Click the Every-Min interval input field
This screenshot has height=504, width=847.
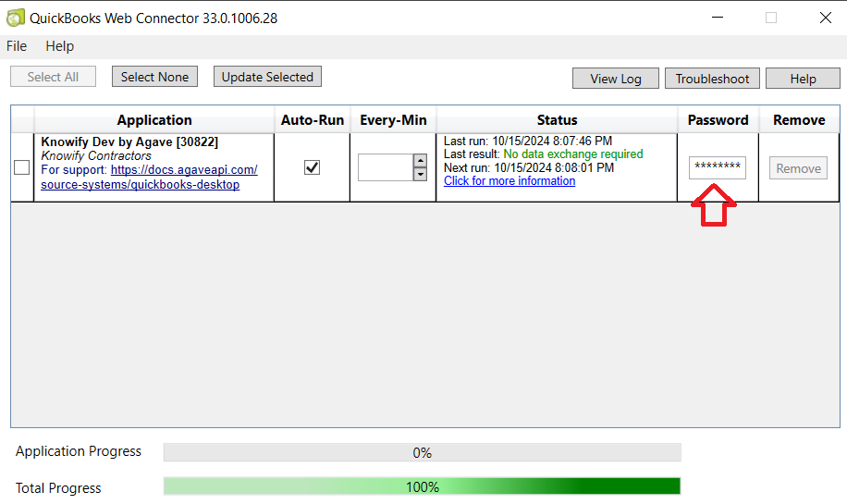tap(386, 167)
